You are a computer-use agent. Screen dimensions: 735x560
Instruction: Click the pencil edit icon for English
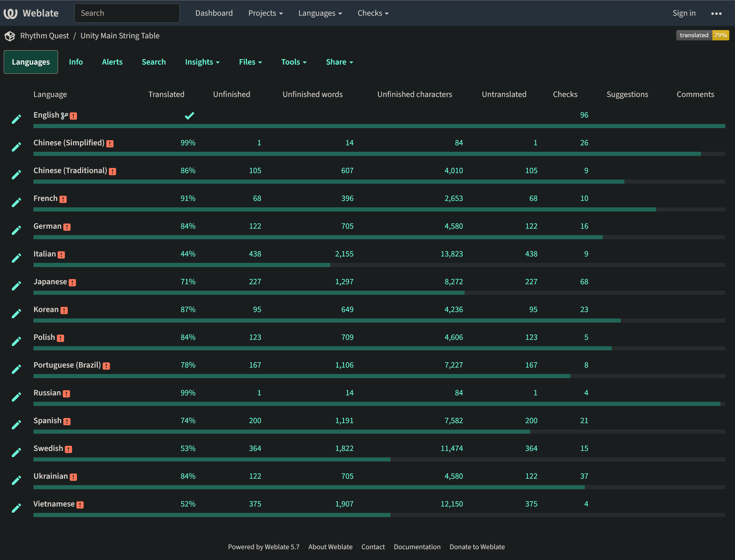[16, 119]
